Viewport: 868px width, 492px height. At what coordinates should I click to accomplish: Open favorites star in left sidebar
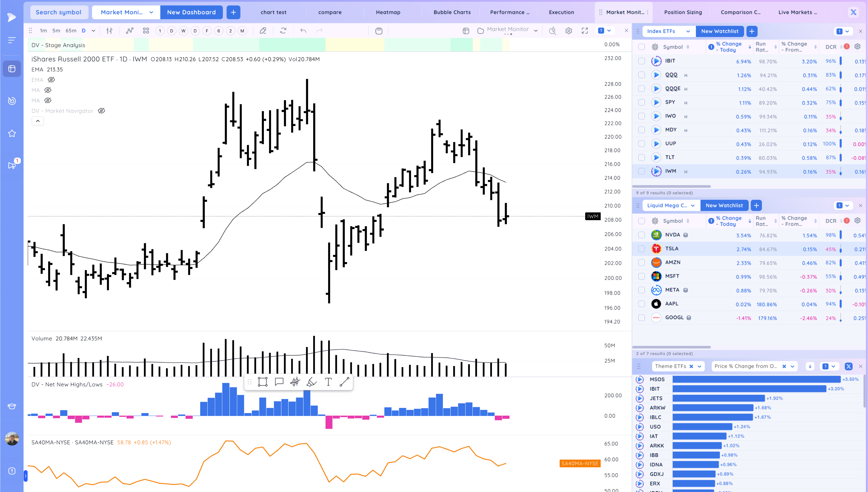(12, 134)
